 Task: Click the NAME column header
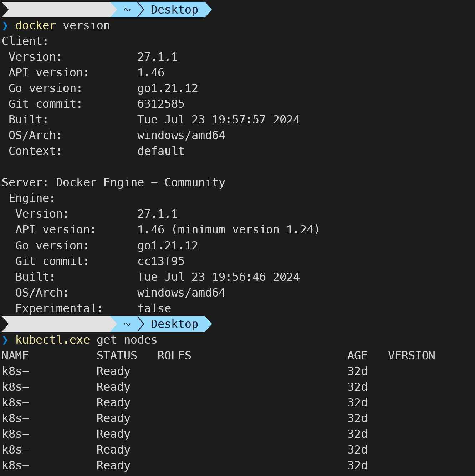[x=15, y=355]
